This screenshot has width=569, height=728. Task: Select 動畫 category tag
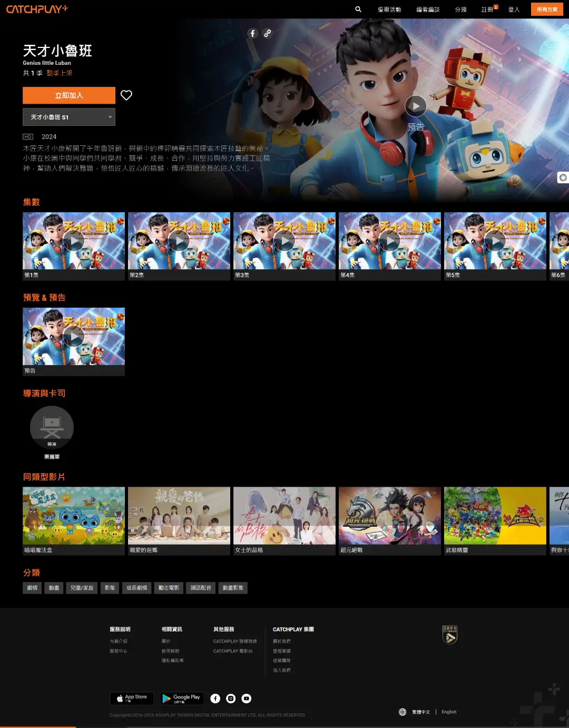[54, 588]
